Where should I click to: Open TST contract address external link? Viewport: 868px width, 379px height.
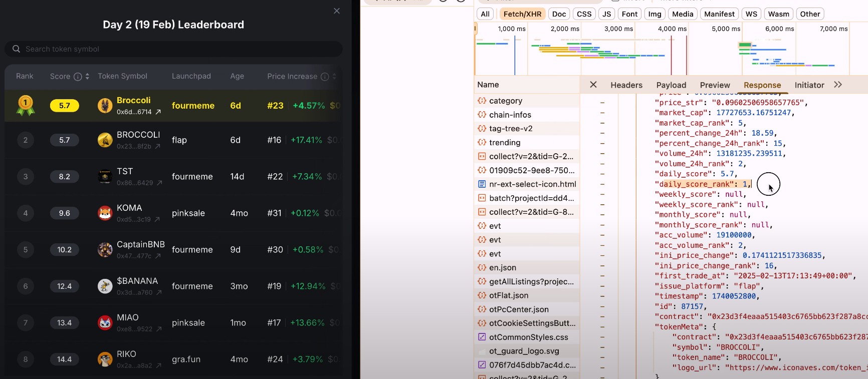click(159, 183)
